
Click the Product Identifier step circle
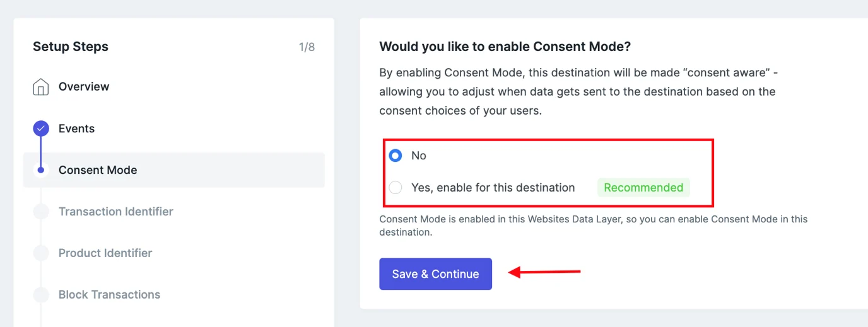tap(41, 253)
